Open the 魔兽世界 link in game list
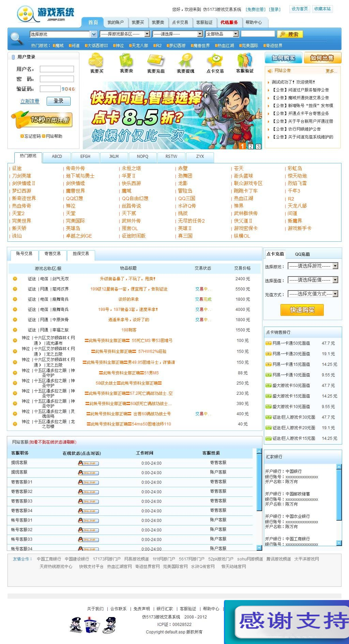This screenshot has width=349, height=644. 75,191
